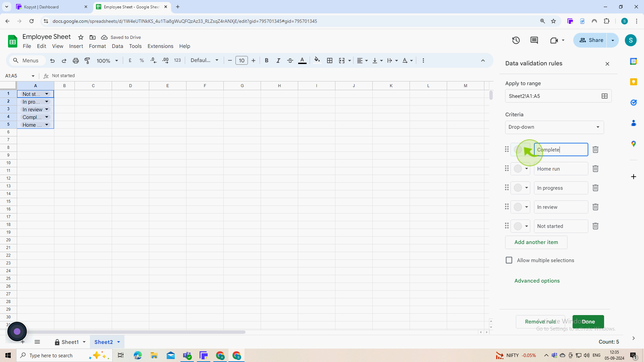The width and height of the screenshot is (644, 362).
Task: Open the Extensions menu
Action: 161,46
